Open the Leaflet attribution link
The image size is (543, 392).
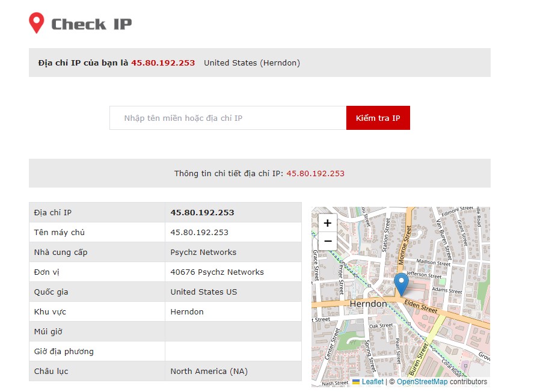[372, 382]
